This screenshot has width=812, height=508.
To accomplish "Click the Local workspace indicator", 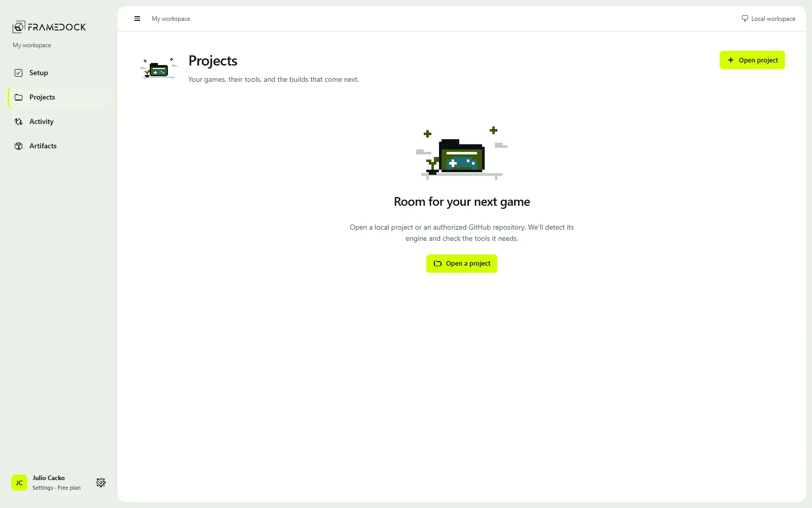I will 768,19.
